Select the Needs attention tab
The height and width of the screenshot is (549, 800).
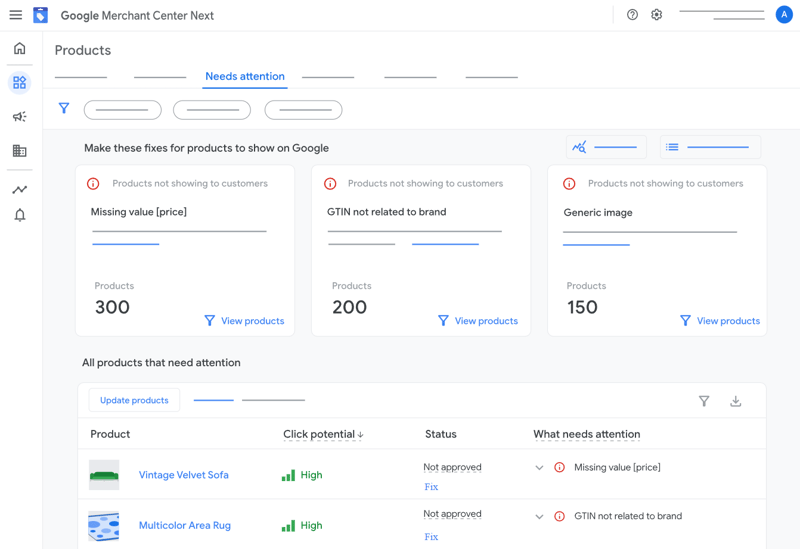[x=245, y=76]
